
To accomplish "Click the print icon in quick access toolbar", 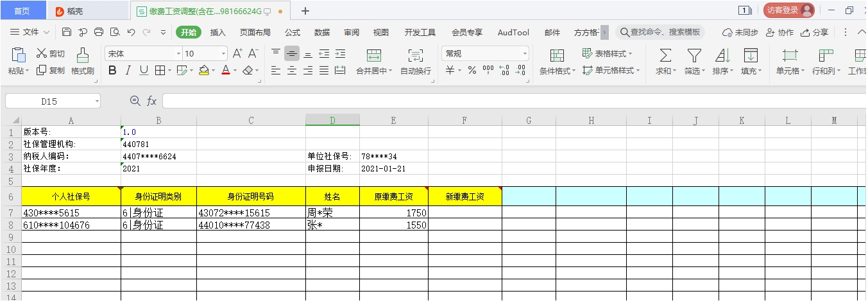I will (99, 32).
